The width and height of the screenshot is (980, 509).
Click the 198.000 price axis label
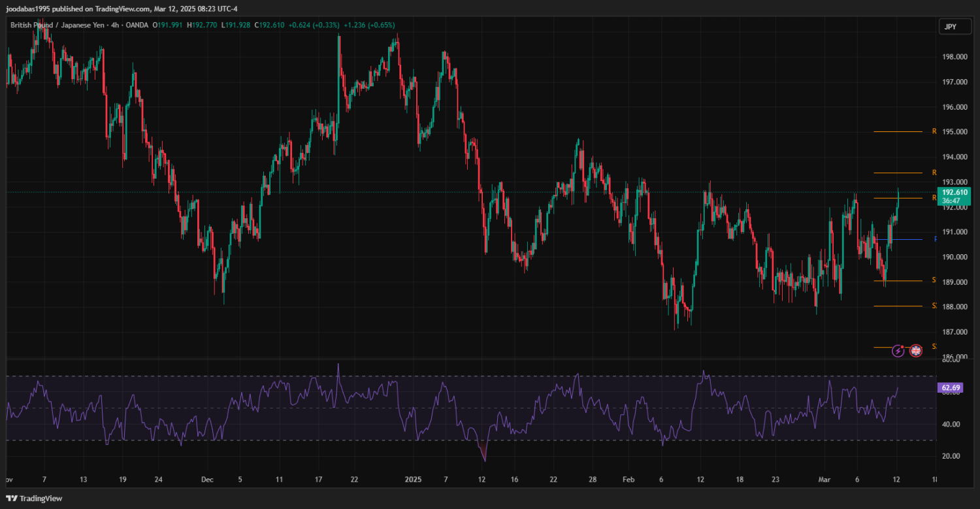[x=954, y=57]
